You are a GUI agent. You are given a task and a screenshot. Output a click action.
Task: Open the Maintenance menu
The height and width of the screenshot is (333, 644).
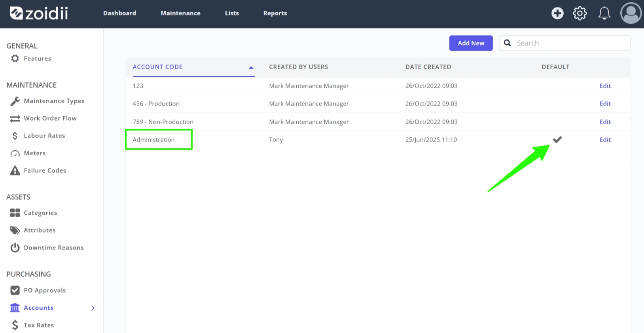[x=180, y=13]
